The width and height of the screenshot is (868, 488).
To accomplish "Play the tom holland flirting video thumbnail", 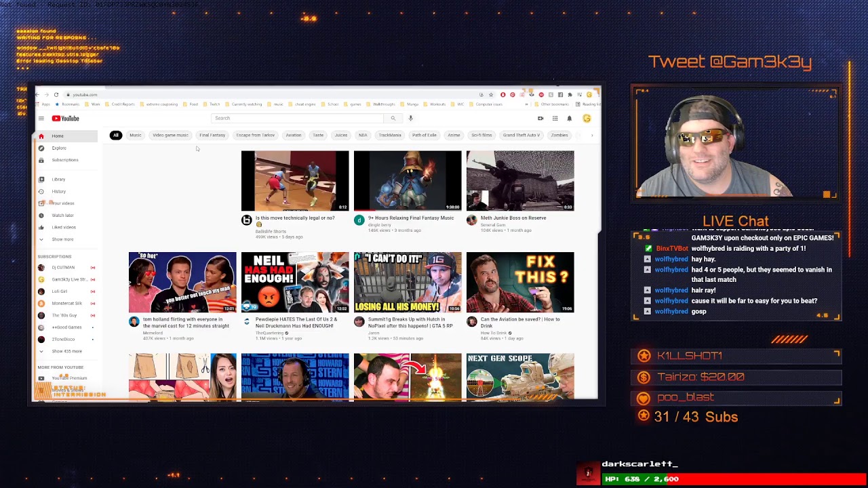I will [182, 282].
